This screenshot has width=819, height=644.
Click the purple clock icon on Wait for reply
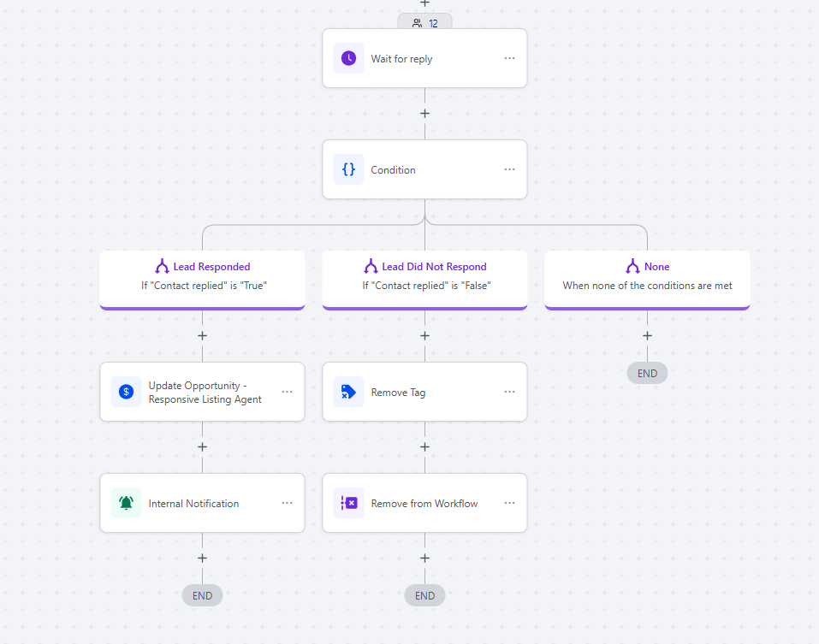[x=349, y=58]
